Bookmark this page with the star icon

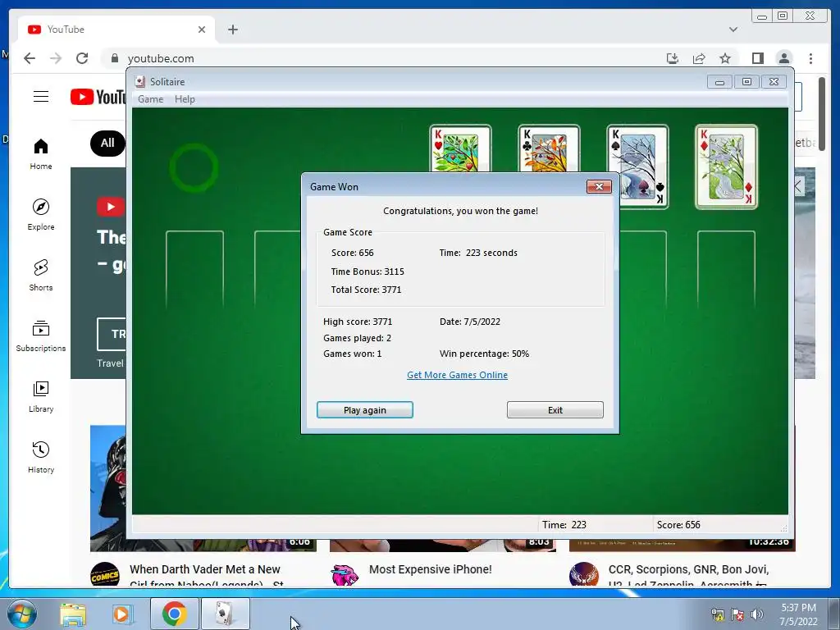pyautogui.click(x=725, y=58)
